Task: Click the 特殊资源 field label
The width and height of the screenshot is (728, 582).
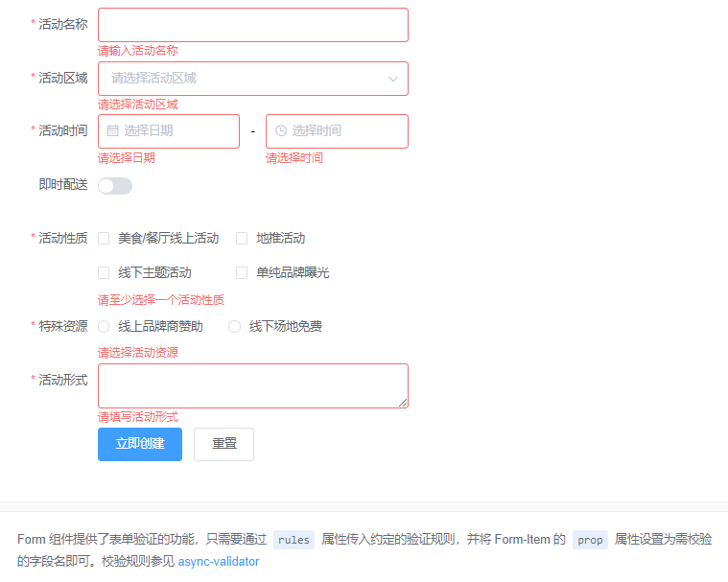Action: (63, 326)
